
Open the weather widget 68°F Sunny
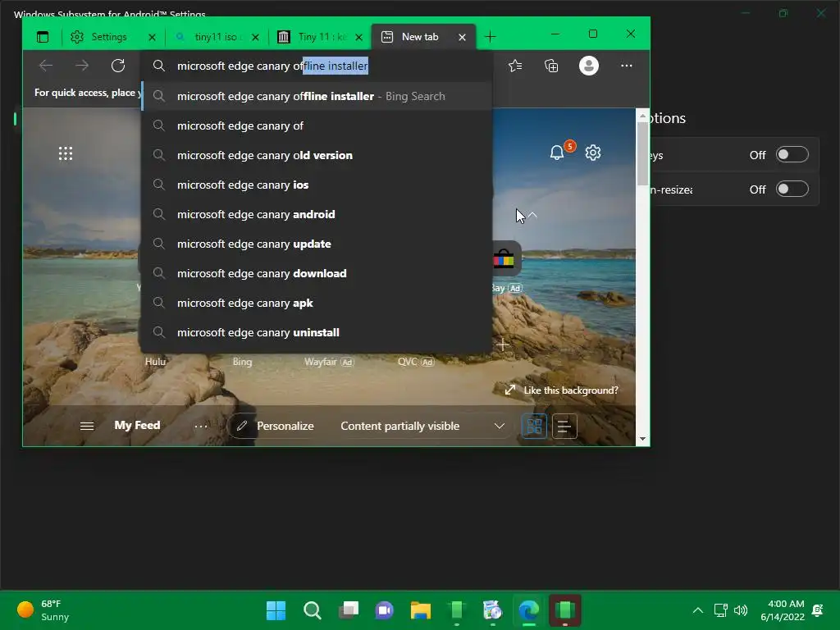pyautogui.click(x=44, y=610)
